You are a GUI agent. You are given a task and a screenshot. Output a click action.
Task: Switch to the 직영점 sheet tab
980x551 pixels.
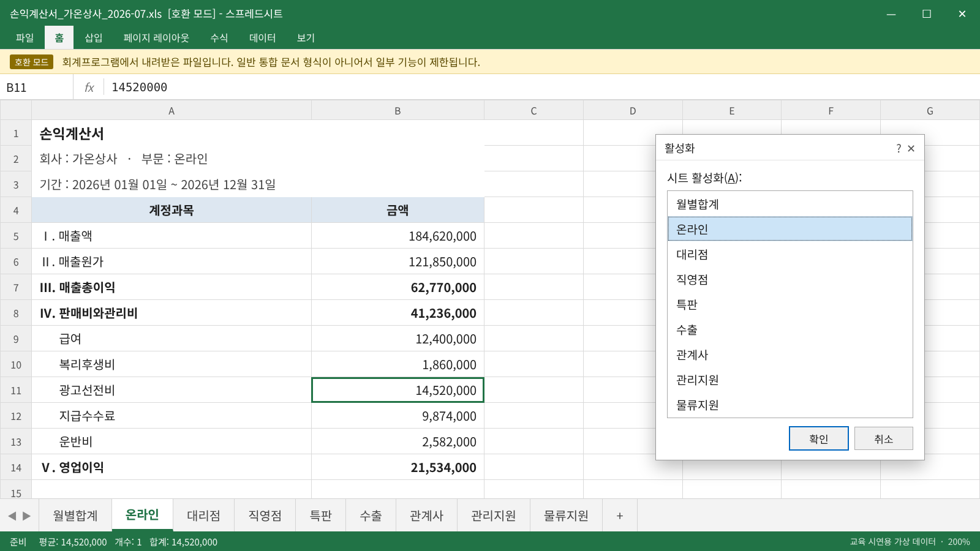pyautogui.click(x=265, y=515)
